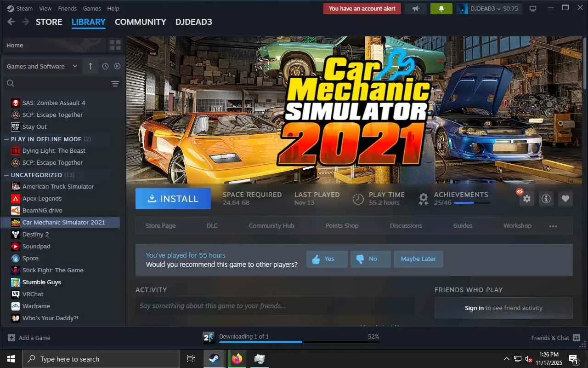588x368 pixels.
Task: Click the play time clock icon
Action: (x=358, y=199)
